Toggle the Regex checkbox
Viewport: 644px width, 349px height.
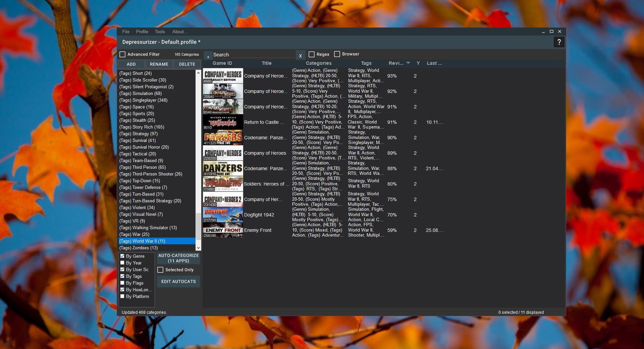(312, 54)
